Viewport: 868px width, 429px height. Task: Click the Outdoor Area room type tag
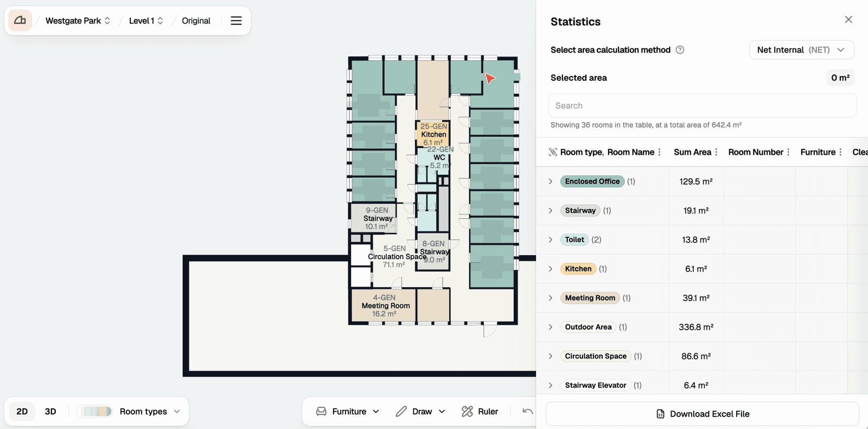pyautogui.click(x=588, y=327)
